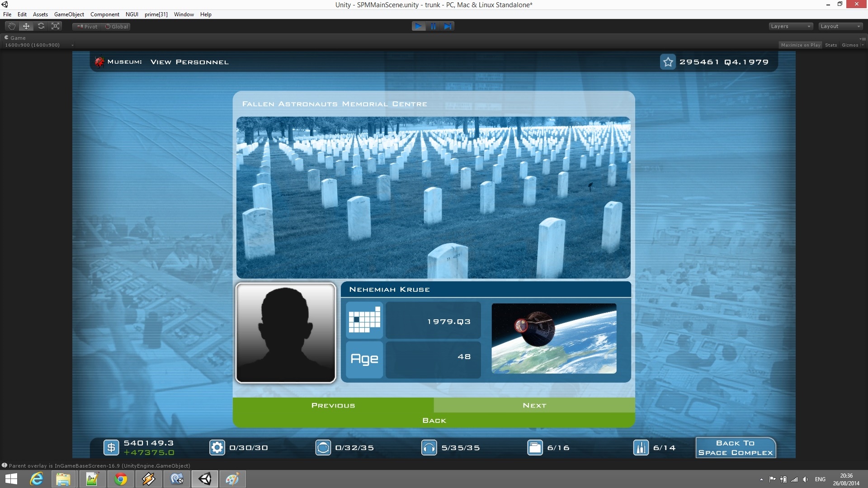Click the headset controllers icon
Screen dimensions: 868x488
(429, 448)
